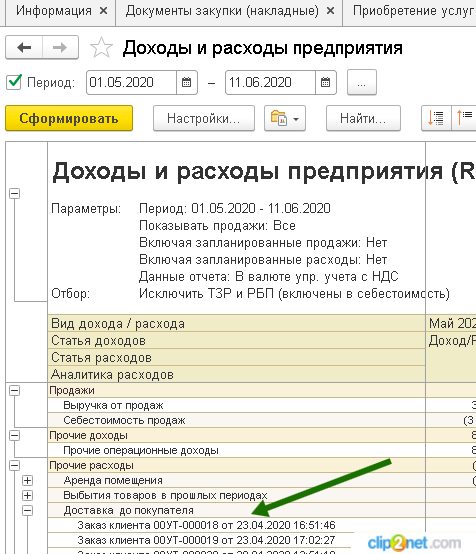Select the Доставка до покупателя cell
The width and height of the screenshot is (476, 554).
236,511
